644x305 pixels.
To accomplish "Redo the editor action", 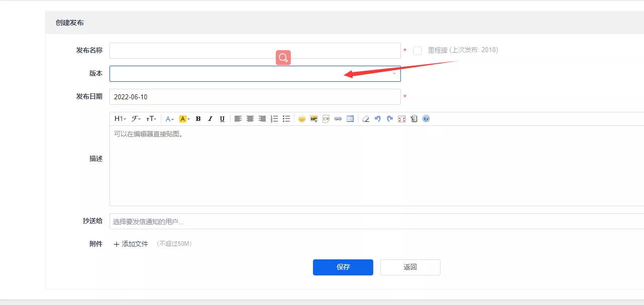I will click(390, 119).
